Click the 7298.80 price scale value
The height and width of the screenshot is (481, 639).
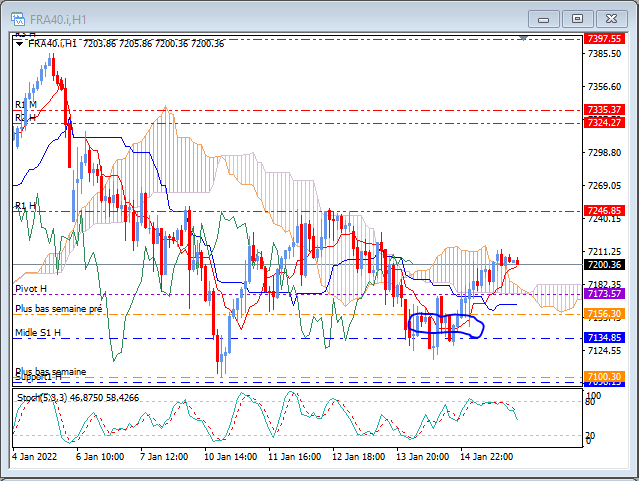604,152
